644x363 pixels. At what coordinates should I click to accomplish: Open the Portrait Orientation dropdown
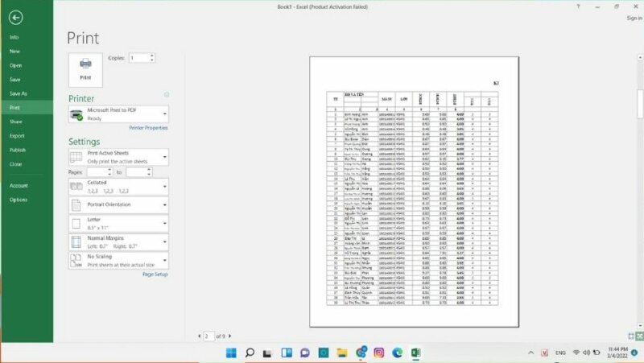tap(118, 204)
